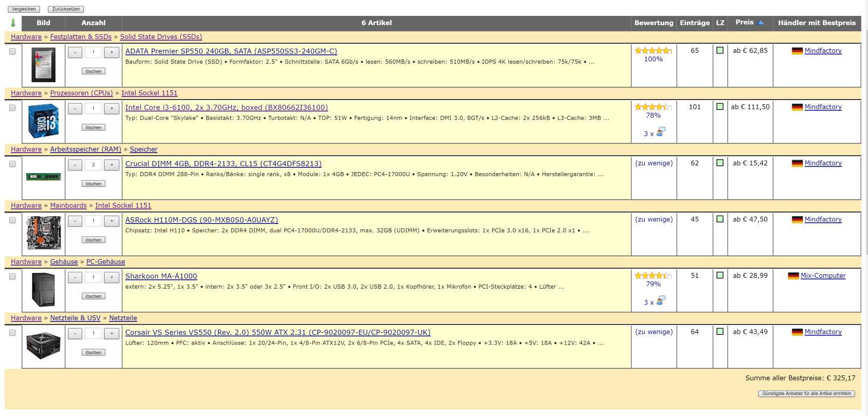The image size is (868, 416).
Task: Click German flag icon in ADATA row
Action: click(797, 51)
